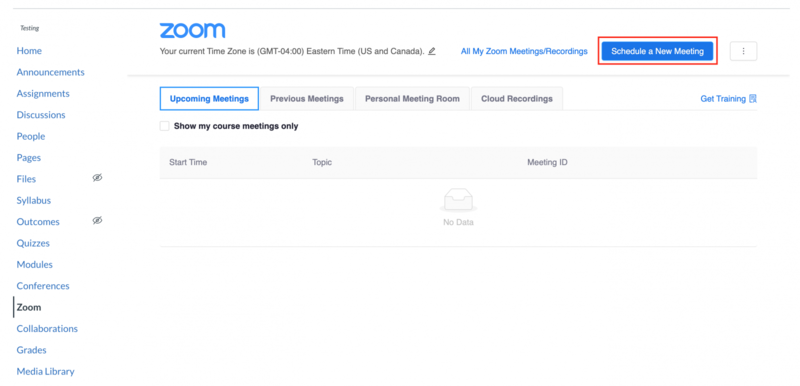
Task: Click Schedule a New Meeting button
Action: (x=657, y=51)
